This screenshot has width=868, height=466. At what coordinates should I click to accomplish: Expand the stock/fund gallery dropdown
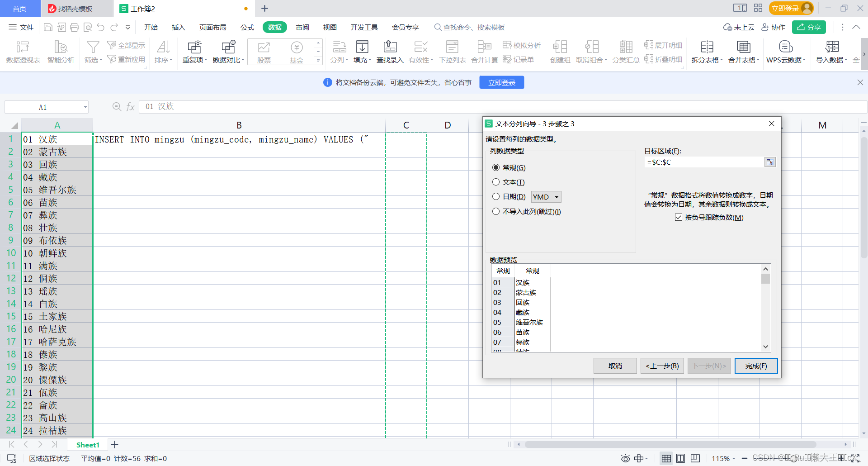[318, 60]
